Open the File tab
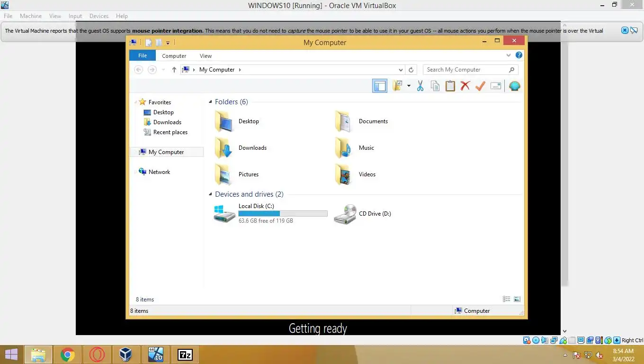The width and height of the screenshot is (644, 364). 142,55
